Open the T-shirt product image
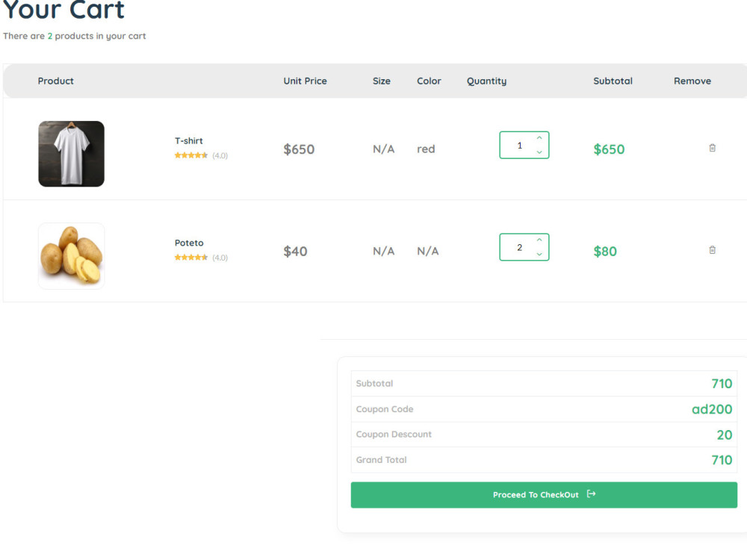Screen dimensions: 747x560 tap(72, 154)
